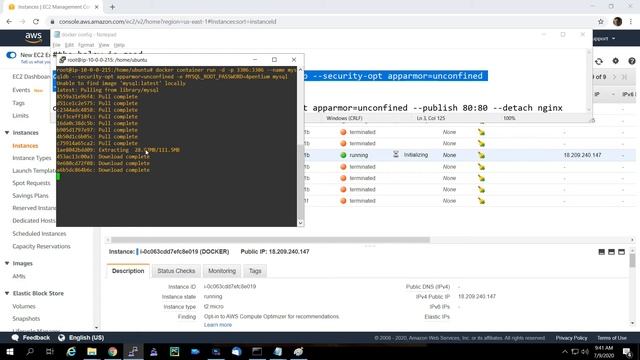Open the Windows notification center
Screen dimensions: 640x360
[x=627, y=351]
